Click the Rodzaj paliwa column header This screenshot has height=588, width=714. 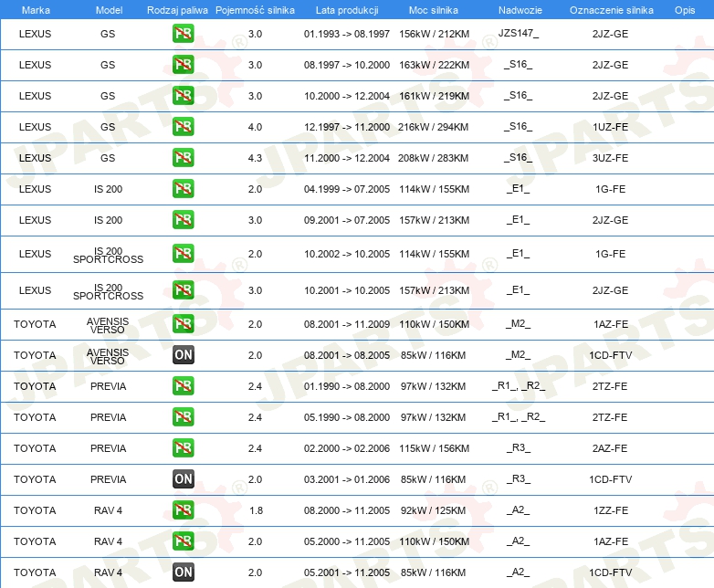click(177, 10)
